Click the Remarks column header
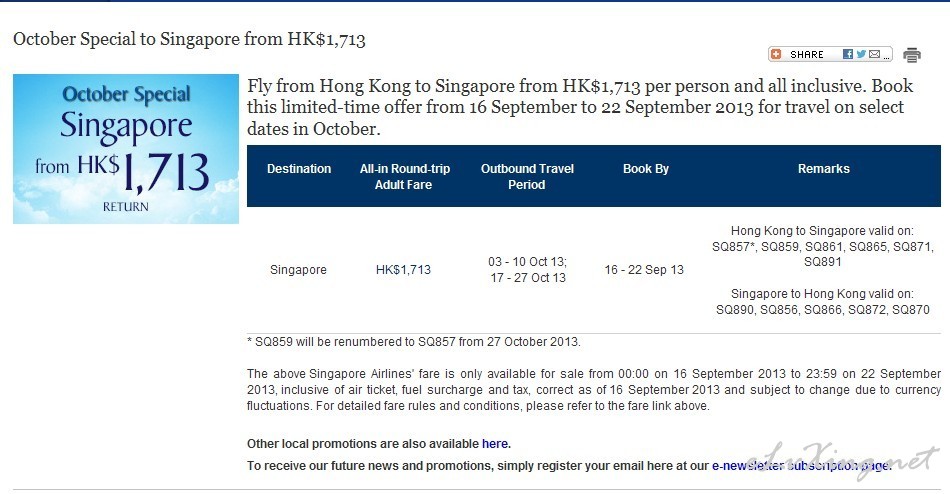The height and width of the screenshot is (494, 950). point(823,169)
